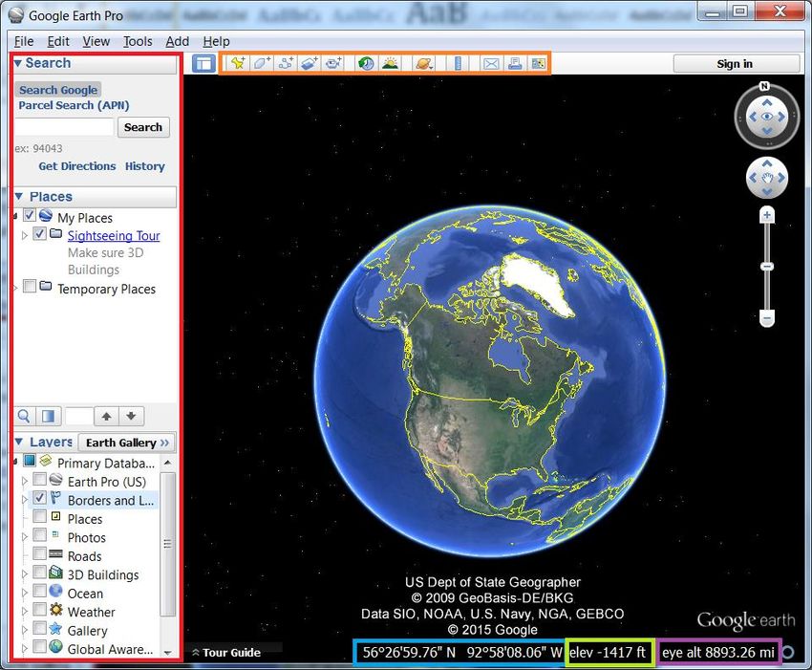812x670 pixels.
Task: Open the File menu
Action: pyautogui.click(x=24, y=41)
